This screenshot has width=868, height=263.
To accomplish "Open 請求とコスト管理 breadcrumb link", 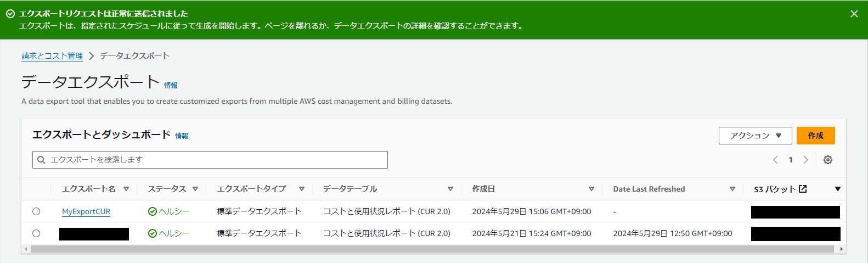I will coord(52,56).
